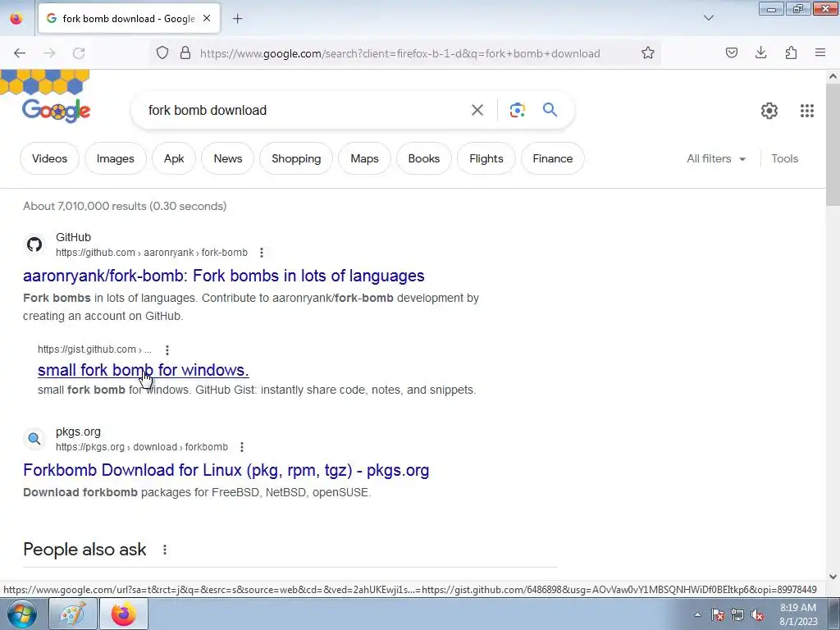
Task: Filter results by News
Action: 228,158
